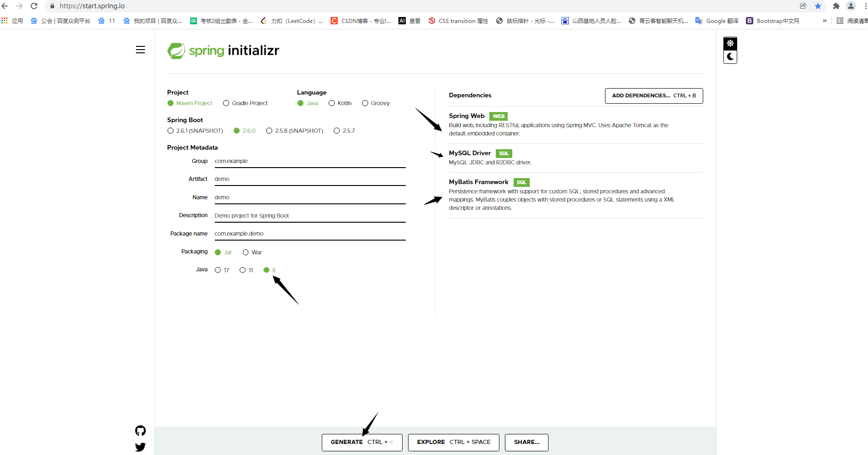
Task: Reload the page
Action: [34, 6]
